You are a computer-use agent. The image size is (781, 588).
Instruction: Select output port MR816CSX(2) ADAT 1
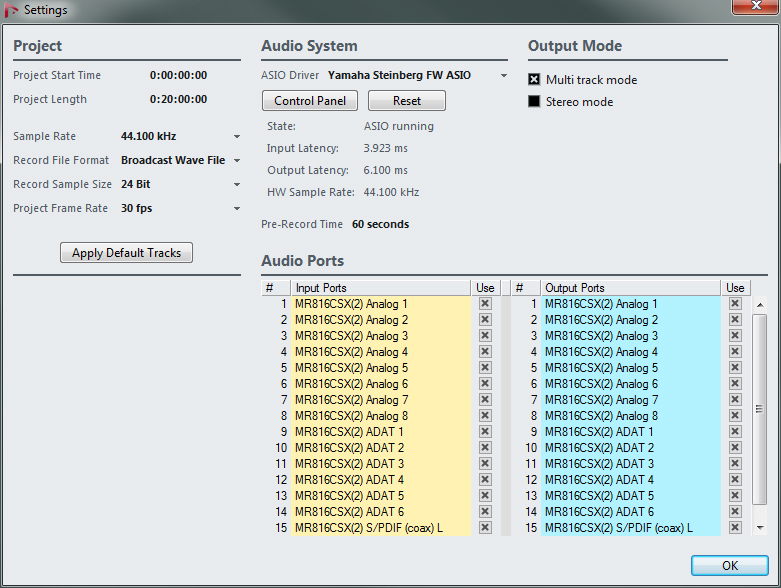click(x=631, y=432)
